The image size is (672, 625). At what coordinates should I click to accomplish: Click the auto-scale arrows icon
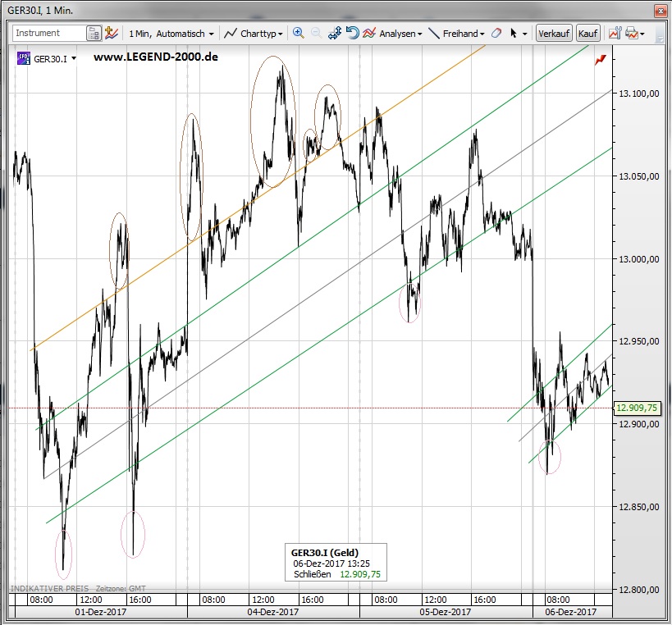(x=334, y=33)
